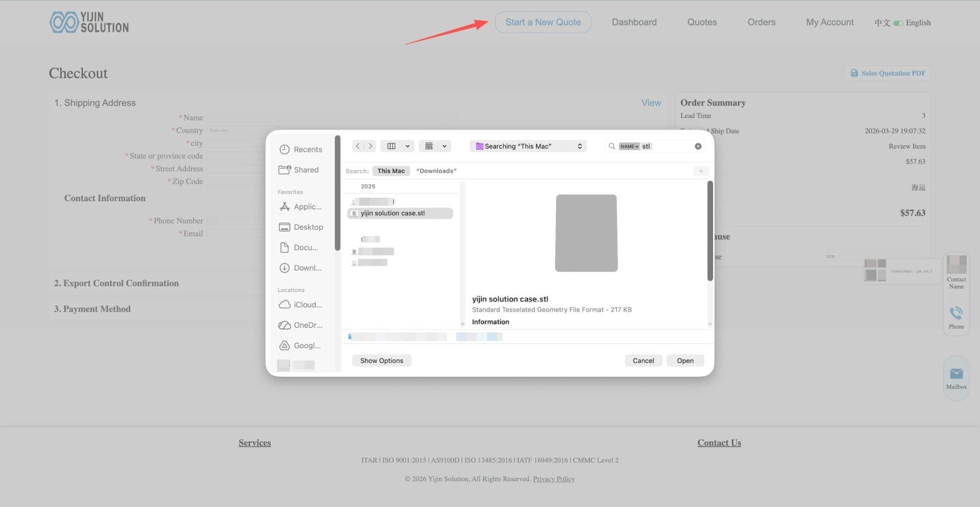Clear the stl search text
The image size is (980, 507).
click(698, 147)
